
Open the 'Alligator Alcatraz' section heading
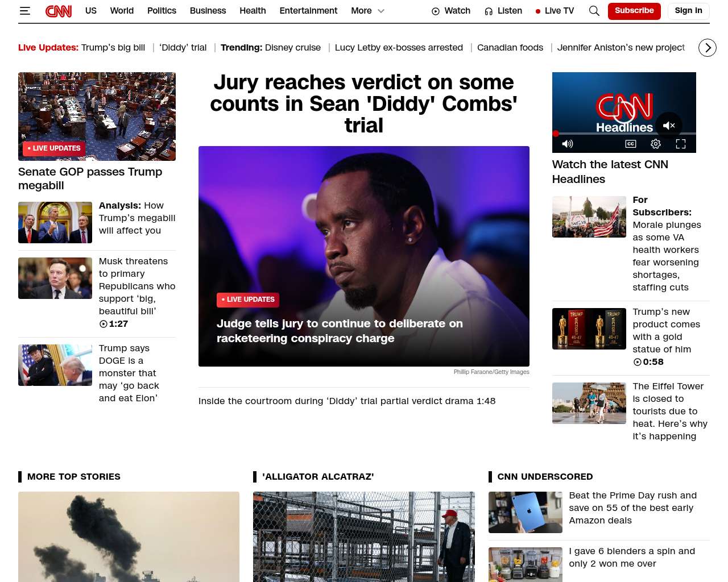click(318, 477)
